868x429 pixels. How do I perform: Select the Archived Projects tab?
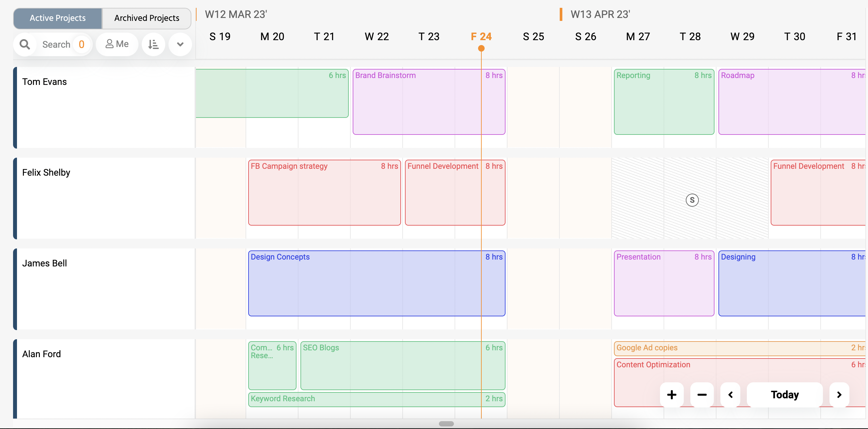[147, 17]
